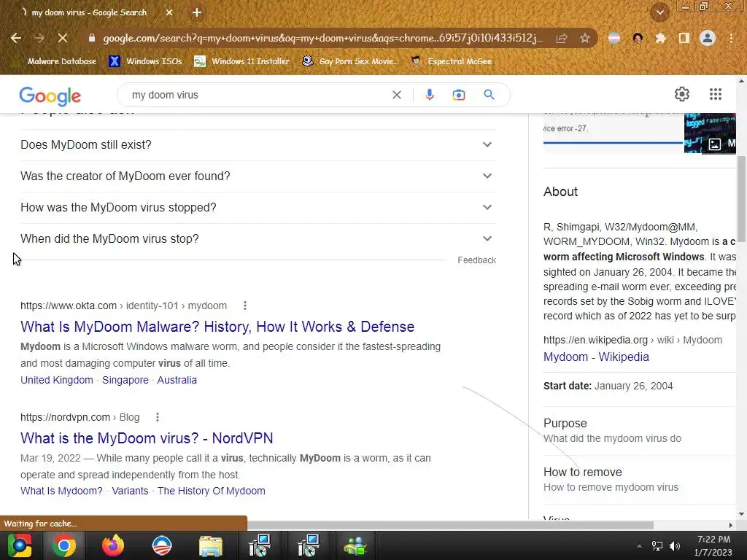Toggle the Chrome side panel
Viewport: 747px width, 560px height.
[x=684, y=38]
